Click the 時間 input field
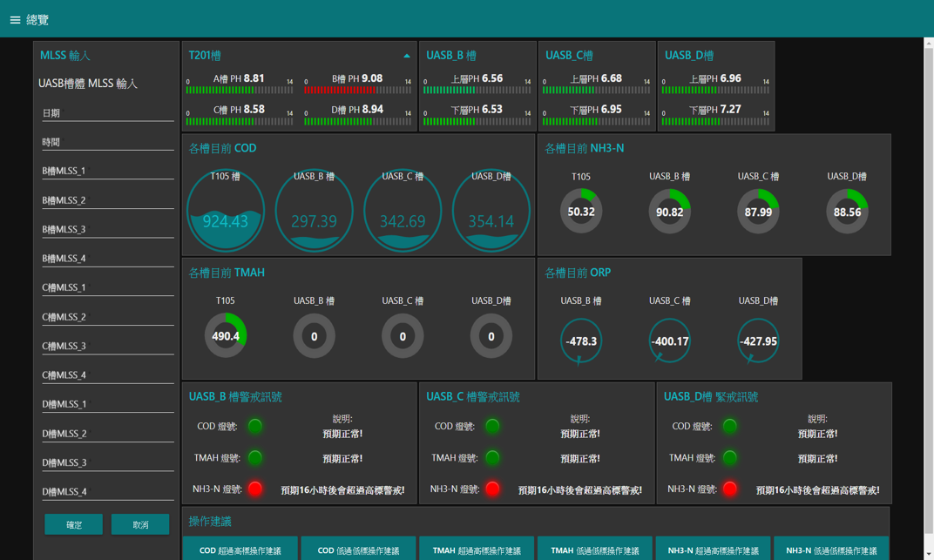 108,142
